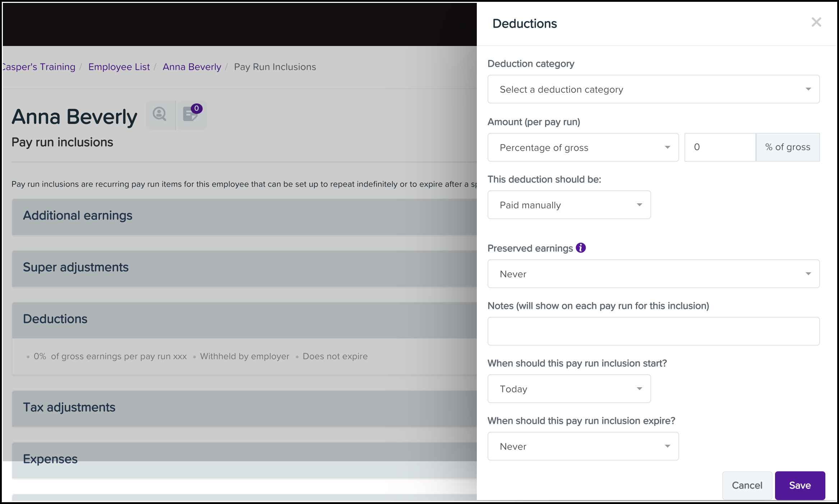Open the notes icon with 0 badge

pyautogui.click(x=192, y=115)
